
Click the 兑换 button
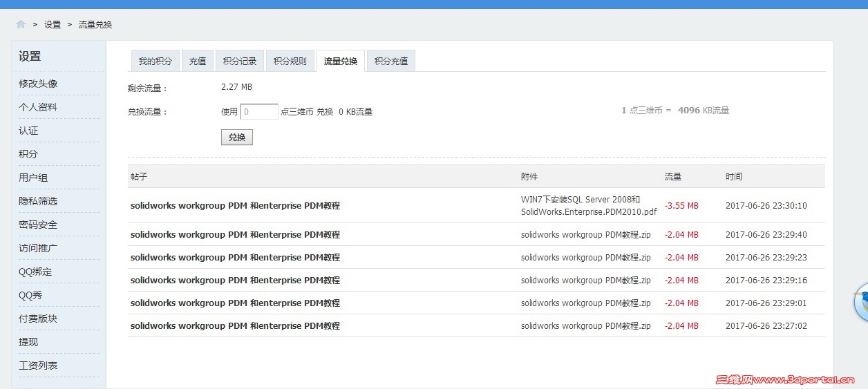point(237,137)
